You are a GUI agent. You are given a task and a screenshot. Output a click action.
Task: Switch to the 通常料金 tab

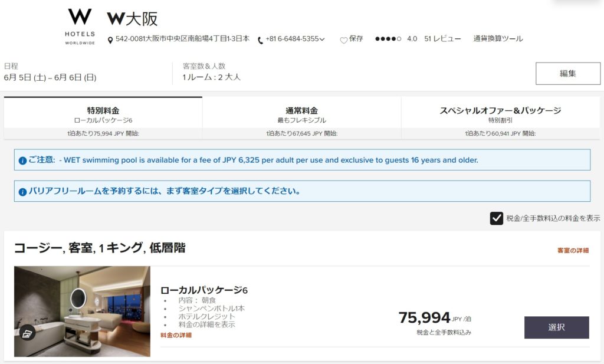301,114
